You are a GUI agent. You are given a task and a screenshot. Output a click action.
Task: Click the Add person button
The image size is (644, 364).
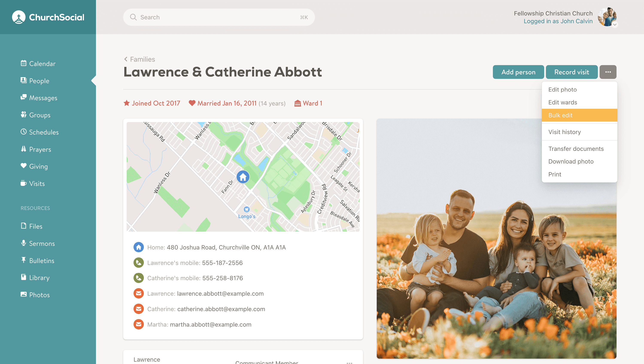(x=518, y=72)
